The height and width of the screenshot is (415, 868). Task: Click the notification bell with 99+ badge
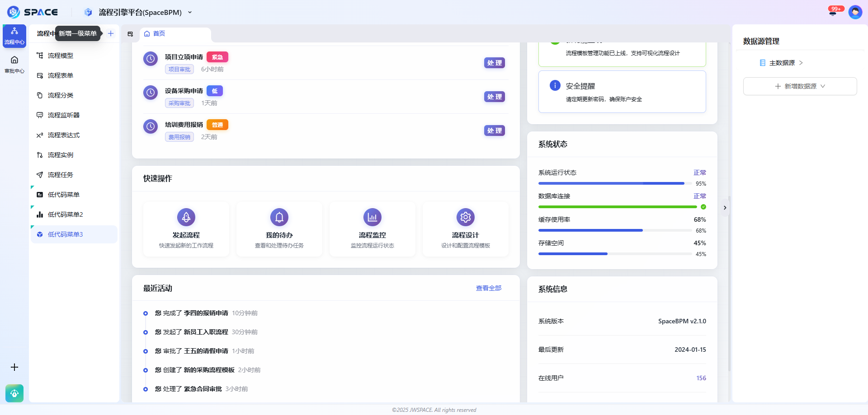(833, 12)
